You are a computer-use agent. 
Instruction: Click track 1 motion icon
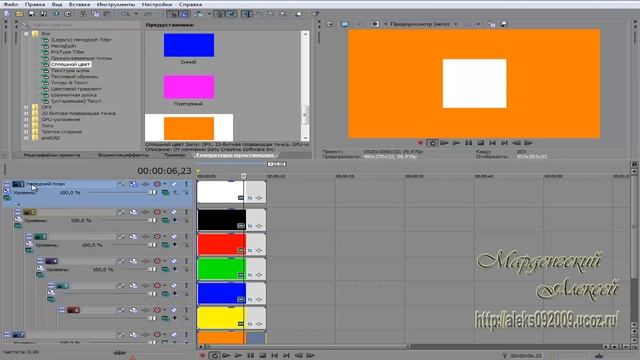click(x=133, y=184)
